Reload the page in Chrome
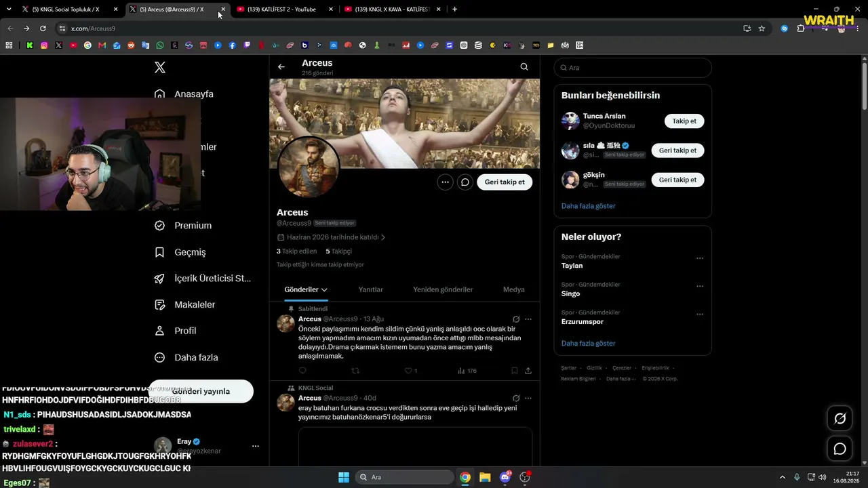The height and width of the screenshot is (488, 868). coord(43,28)
